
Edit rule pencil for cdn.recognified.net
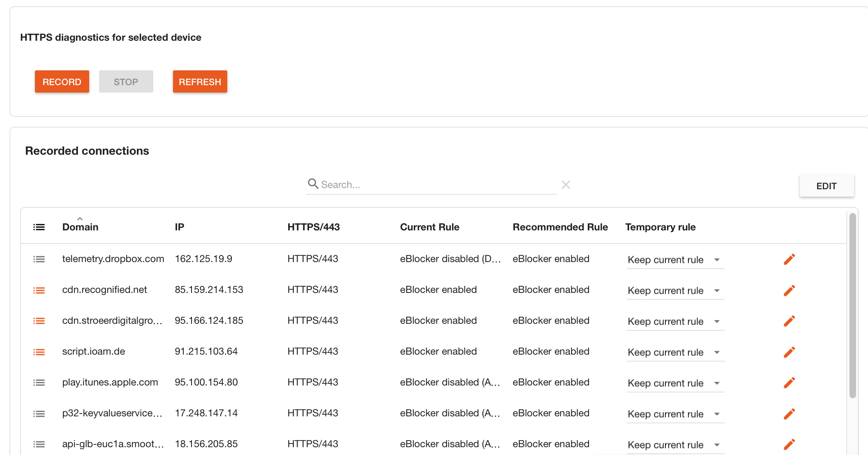tap(789, 290)
